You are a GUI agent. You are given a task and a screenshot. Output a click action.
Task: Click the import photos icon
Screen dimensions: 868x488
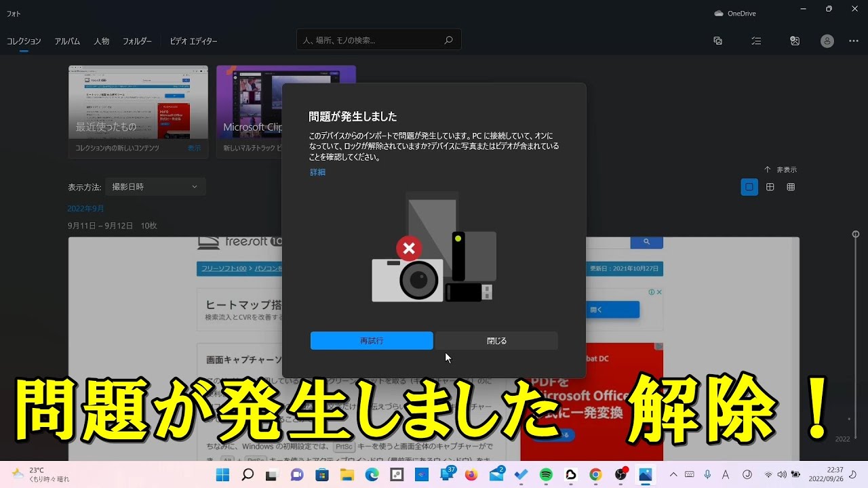click(795, 41)
